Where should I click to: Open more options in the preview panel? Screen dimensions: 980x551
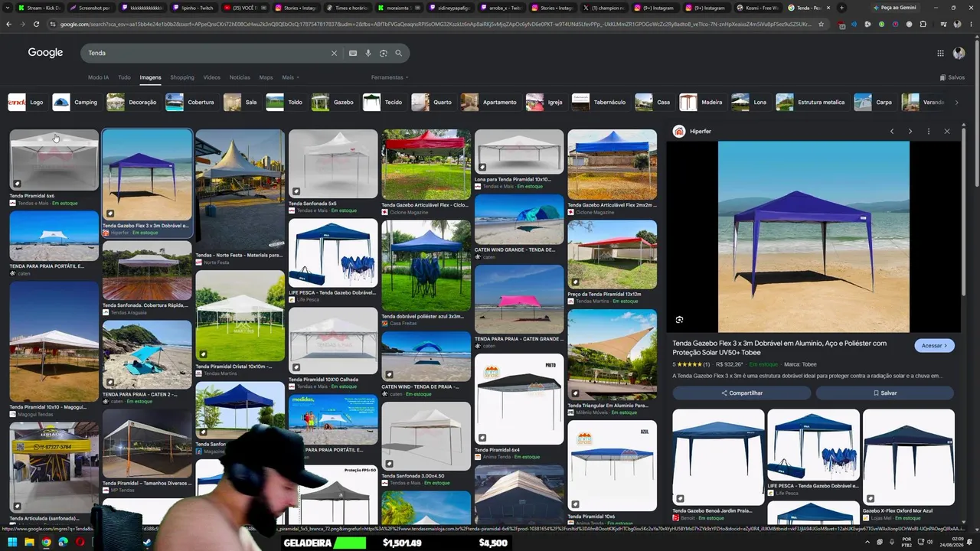click(x=929, y=131)
